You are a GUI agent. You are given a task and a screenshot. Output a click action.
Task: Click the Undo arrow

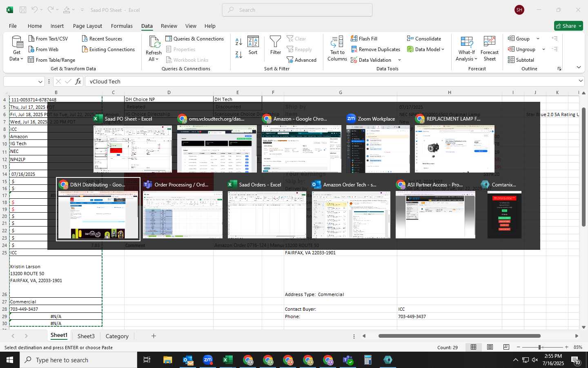tap(35, 10)
